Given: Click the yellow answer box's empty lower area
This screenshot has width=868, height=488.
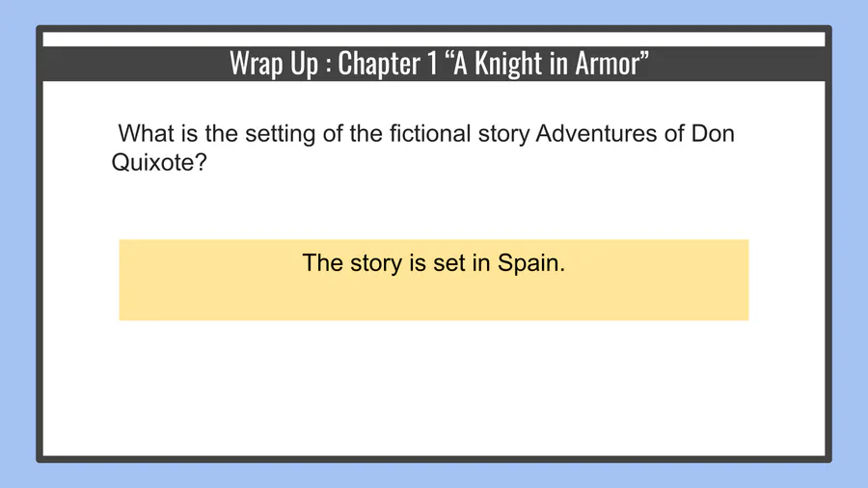Looking at the screenshot, I should (433, 301).
